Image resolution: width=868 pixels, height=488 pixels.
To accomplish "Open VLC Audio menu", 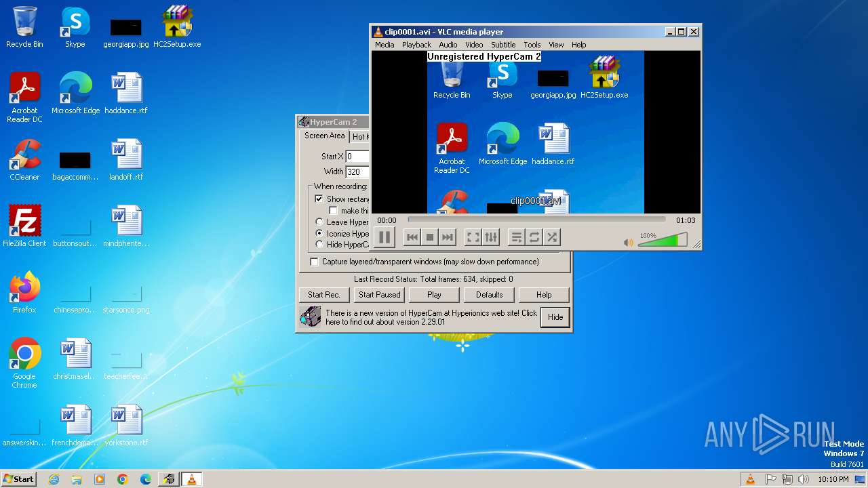I will pos(448,45).
